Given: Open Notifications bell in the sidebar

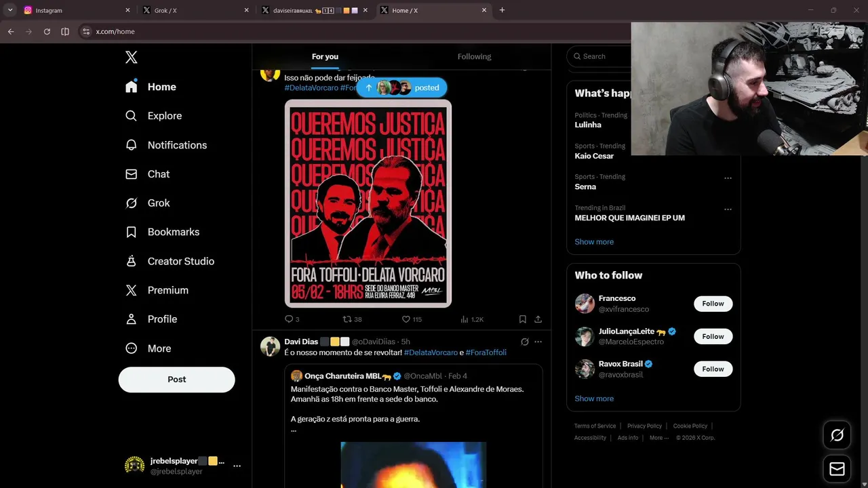Looking at the screenshot, I should tap(166, 145).
